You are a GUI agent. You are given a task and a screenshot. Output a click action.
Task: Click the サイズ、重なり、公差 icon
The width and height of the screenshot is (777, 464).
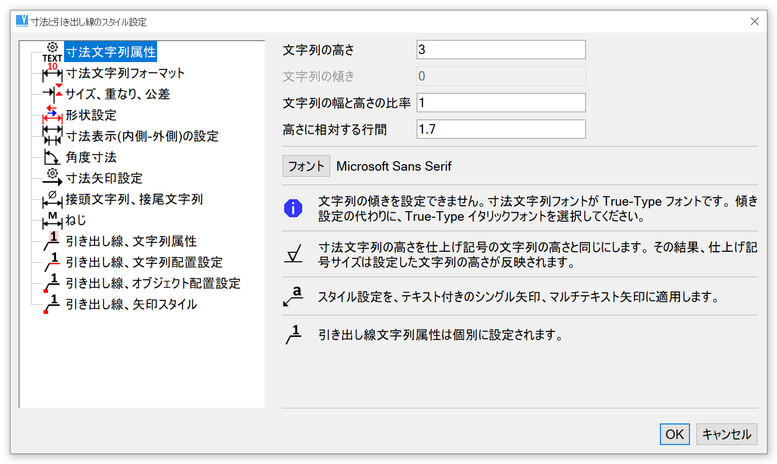coord(52,94)
